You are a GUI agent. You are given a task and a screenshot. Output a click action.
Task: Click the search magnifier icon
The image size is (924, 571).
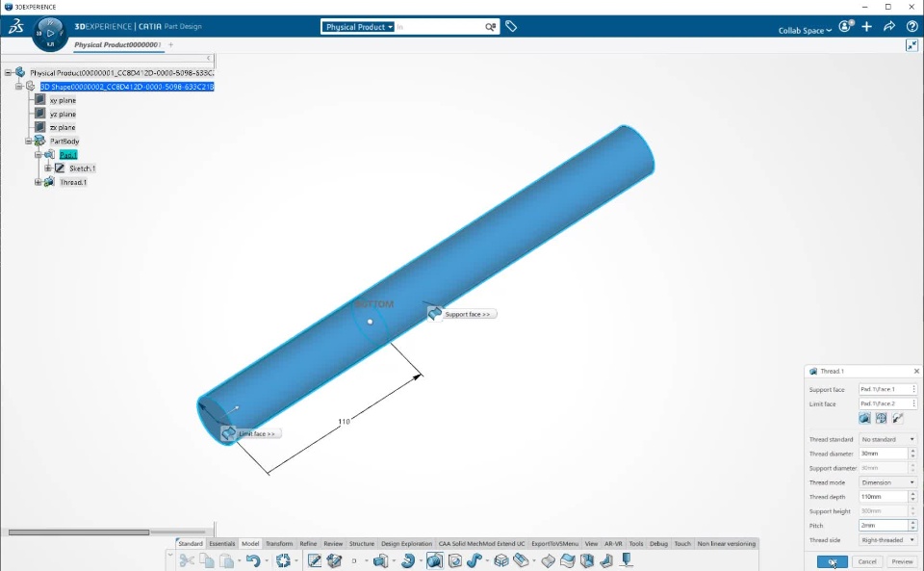click(490, 27)
